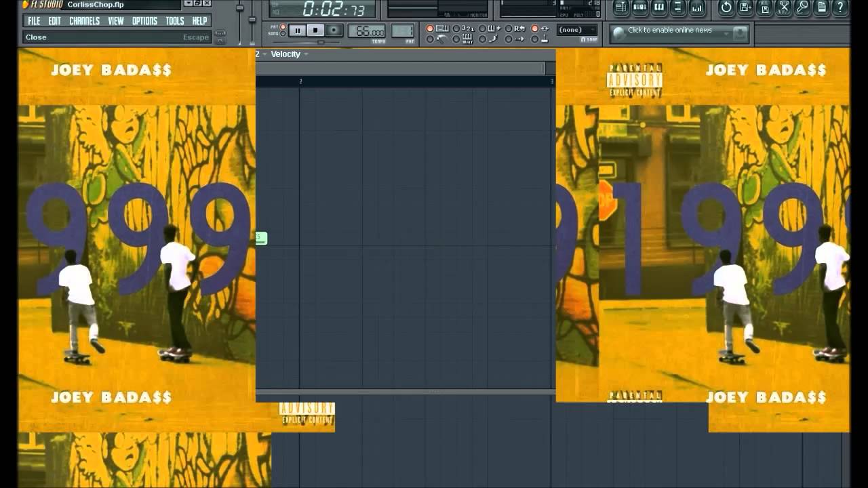
Task: Open the project info document icon
Action: pyautogui.click(x=822, y=7)
